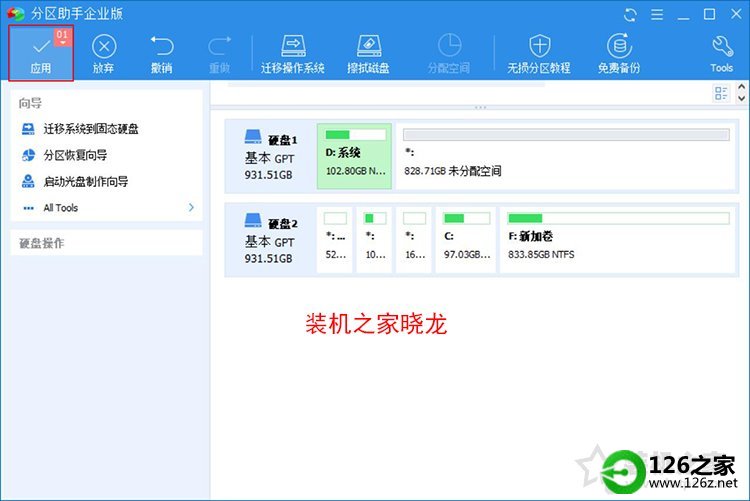Select the 向导 panel header
This screenshot has height=501, width=750.
(x=30, y=103)
